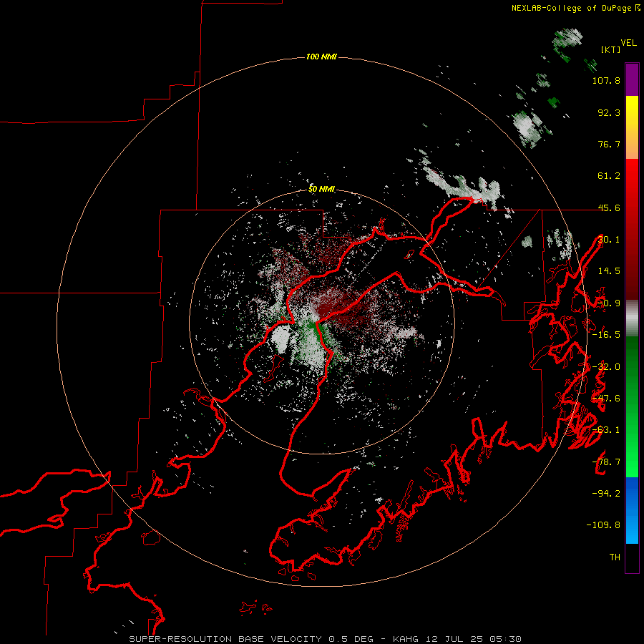This screenshot has height=644, width=644.
Task: Click the 76.7 velocity scale value
Action: point(609,144)
